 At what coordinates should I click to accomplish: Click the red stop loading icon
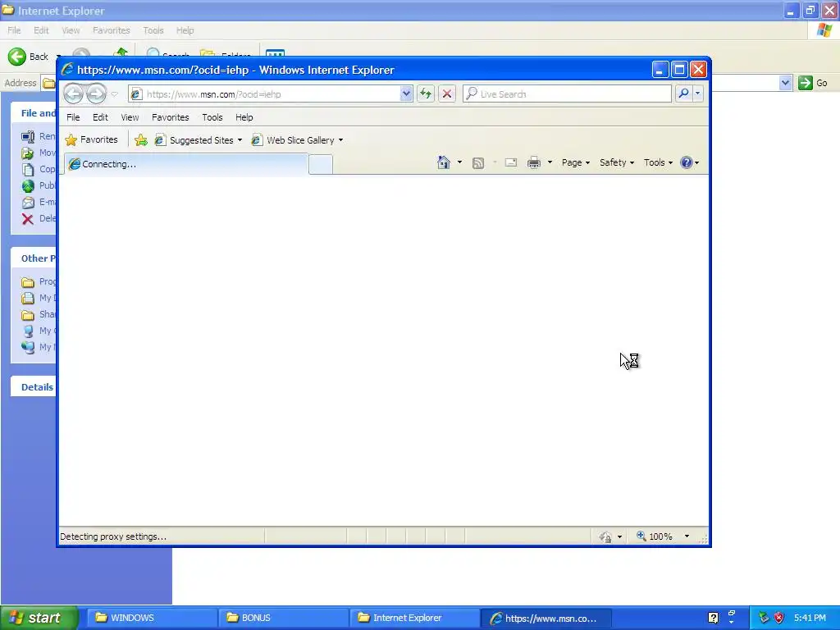(447, 94)
